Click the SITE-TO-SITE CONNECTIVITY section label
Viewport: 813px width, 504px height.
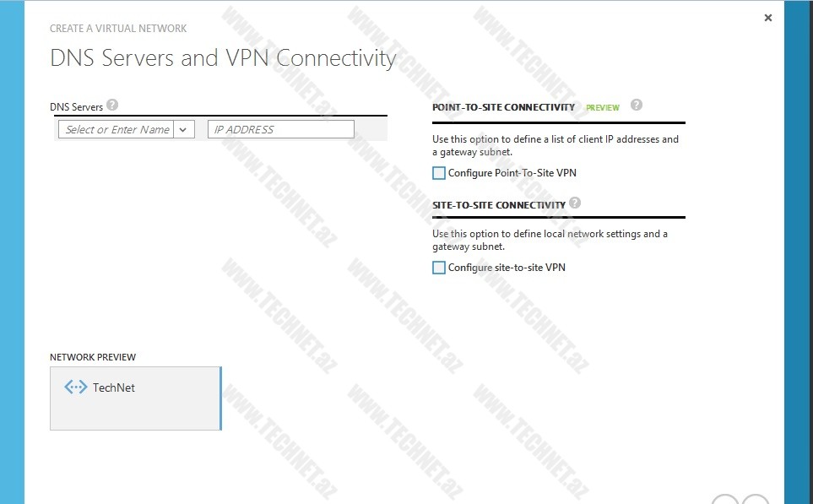click(x=498, y=204)
